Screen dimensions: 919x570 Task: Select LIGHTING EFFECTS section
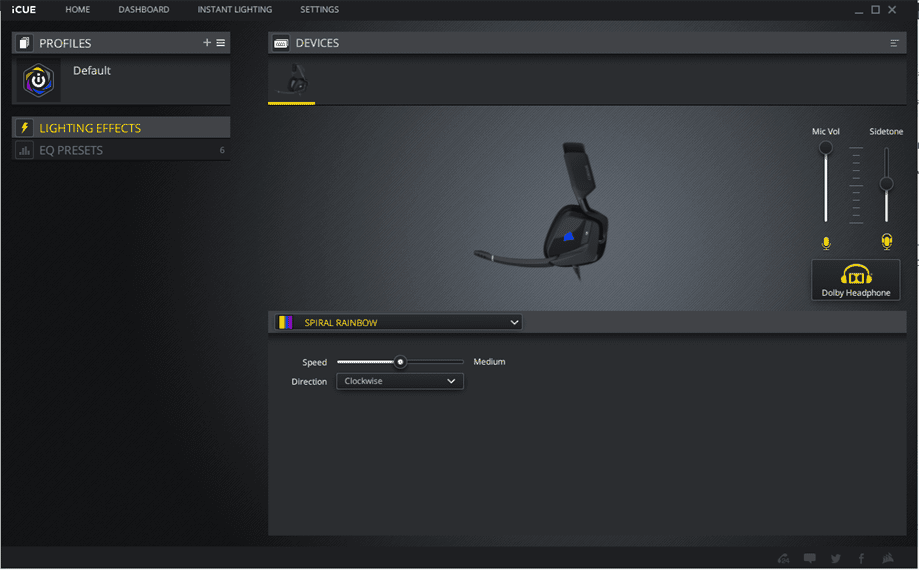pos(121,128)
